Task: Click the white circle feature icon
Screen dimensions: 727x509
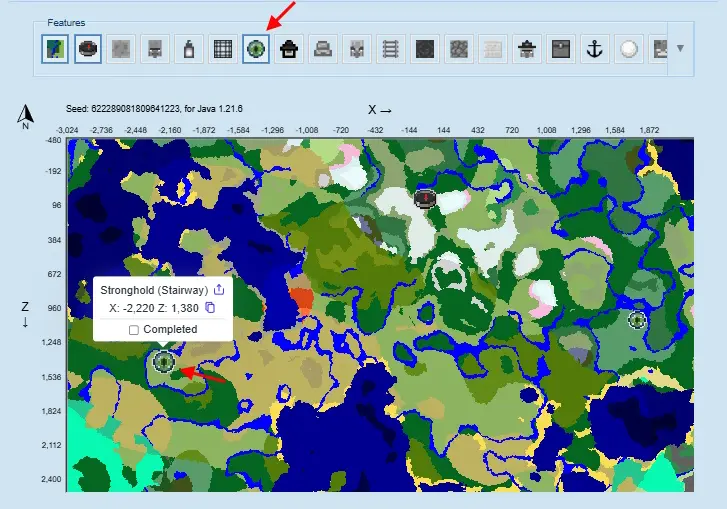Action: [x=629, y=49]
